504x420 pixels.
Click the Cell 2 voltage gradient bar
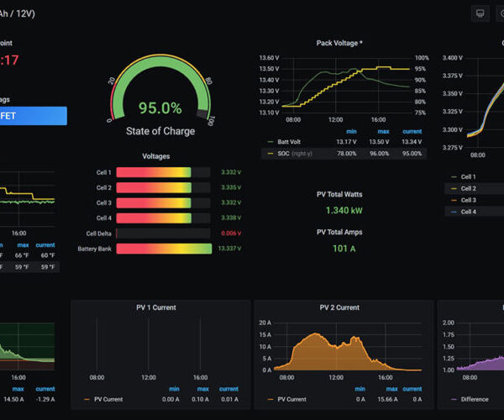[154, 187]
